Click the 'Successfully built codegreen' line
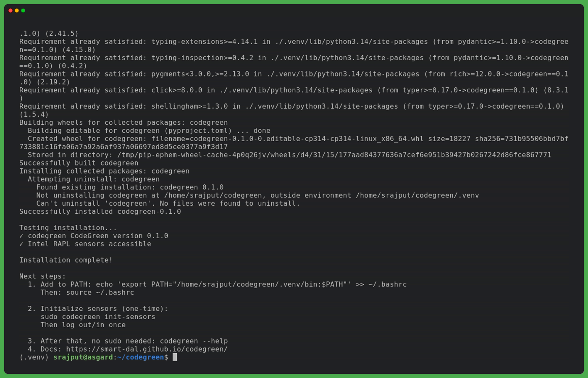The image size is (588, 378). 79,163
